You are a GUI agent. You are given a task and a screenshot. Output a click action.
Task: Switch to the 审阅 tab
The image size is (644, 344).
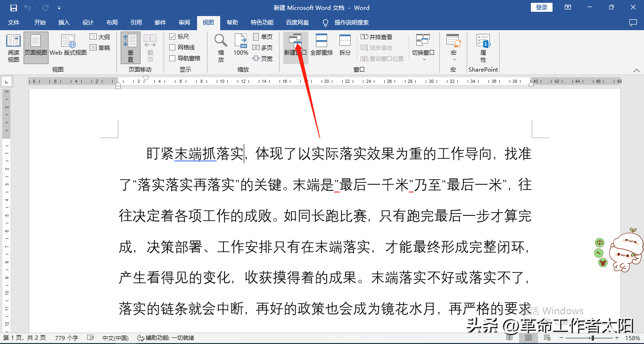tap(184, 23)
